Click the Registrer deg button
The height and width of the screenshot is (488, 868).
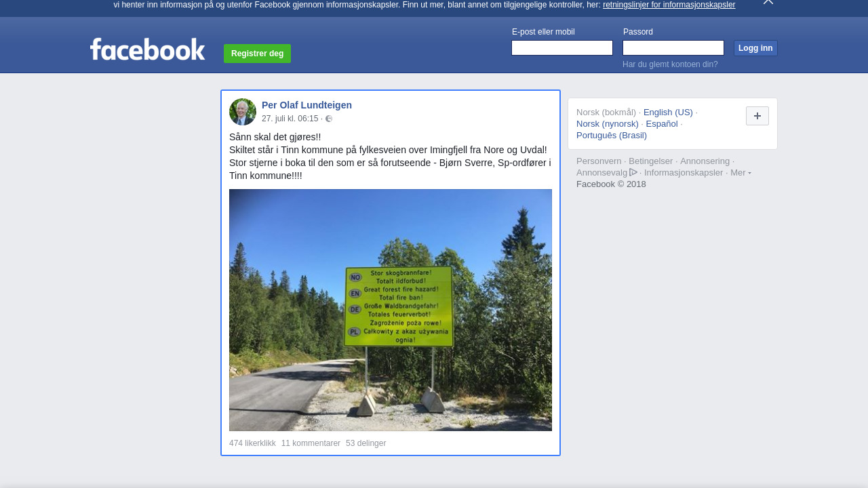[257, 54]
